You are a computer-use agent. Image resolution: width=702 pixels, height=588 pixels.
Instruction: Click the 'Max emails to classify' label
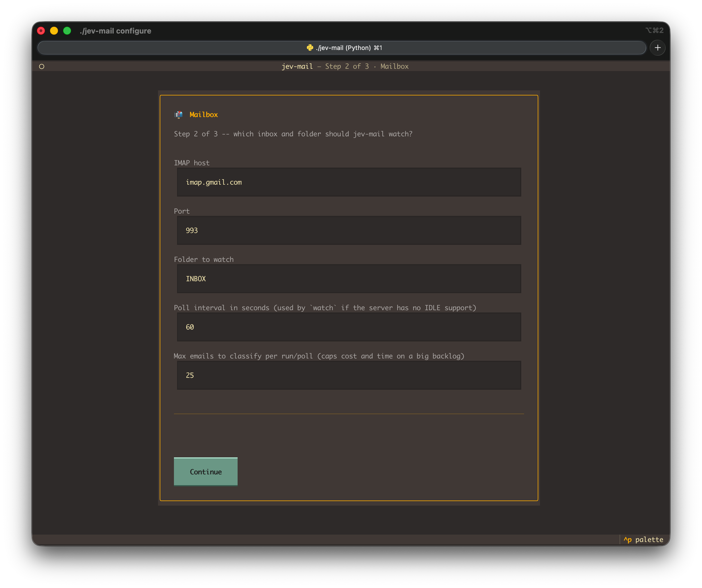[x=319, y=356]
